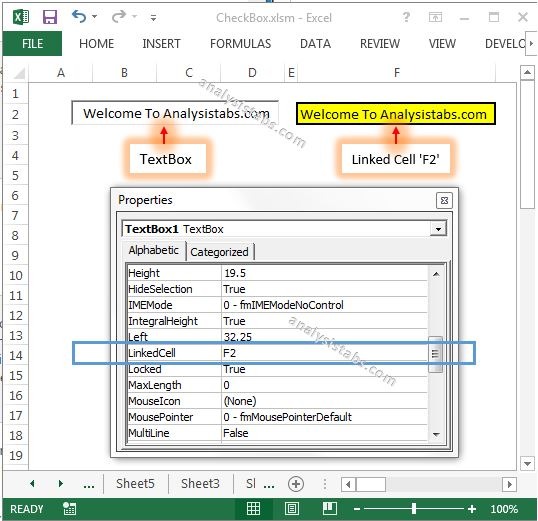Edit the LinkedCell value F2
The width and height of the screenshot is (538, 521).
[x=325, y=353]
